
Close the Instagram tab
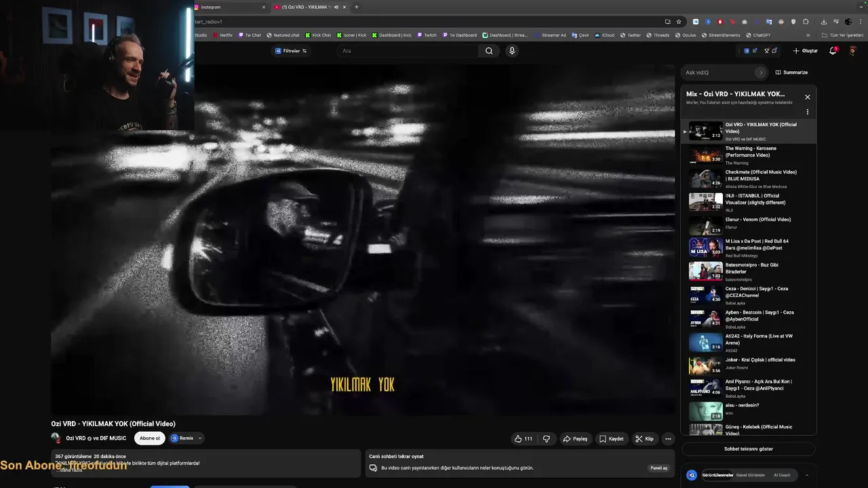pyautogui.click(x=264, y=7)
